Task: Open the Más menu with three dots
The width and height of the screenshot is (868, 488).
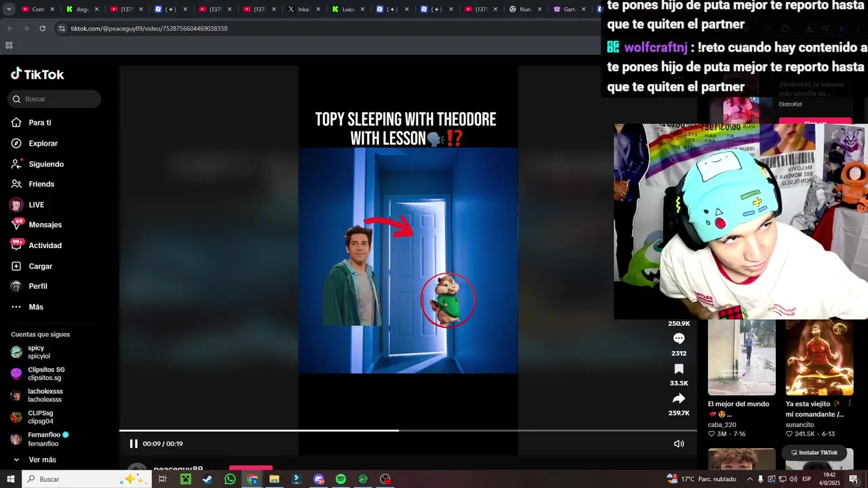Action: coord(27,307)
